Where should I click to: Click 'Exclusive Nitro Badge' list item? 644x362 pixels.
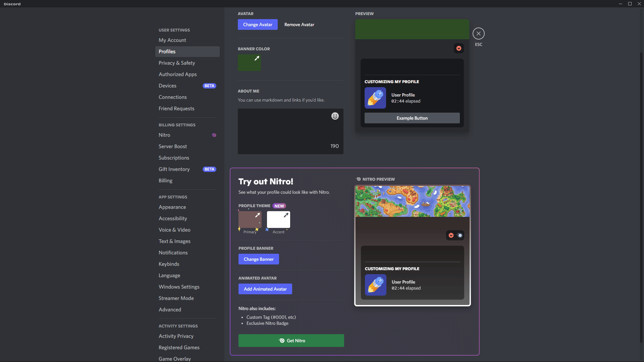tap(267, 323)
